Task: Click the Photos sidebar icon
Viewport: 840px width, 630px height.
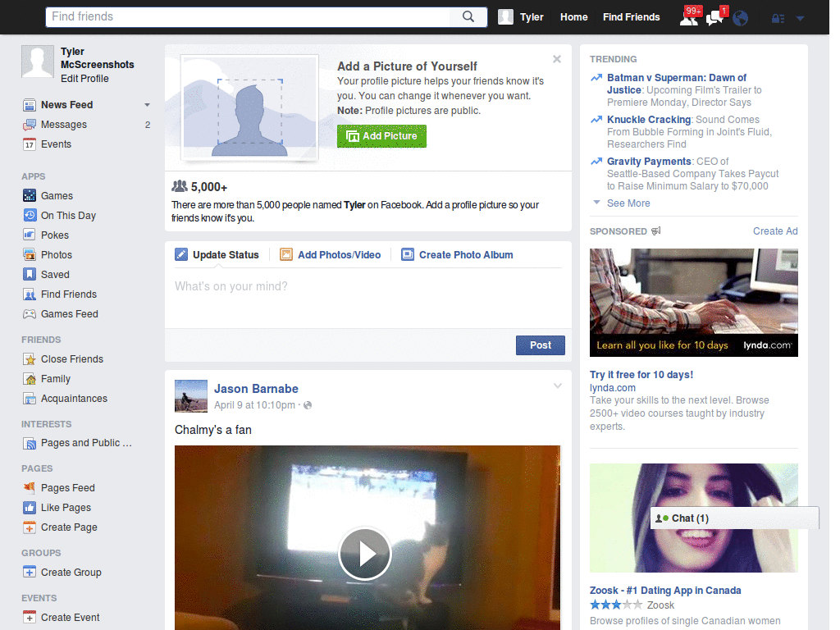Action: [30, 255]
